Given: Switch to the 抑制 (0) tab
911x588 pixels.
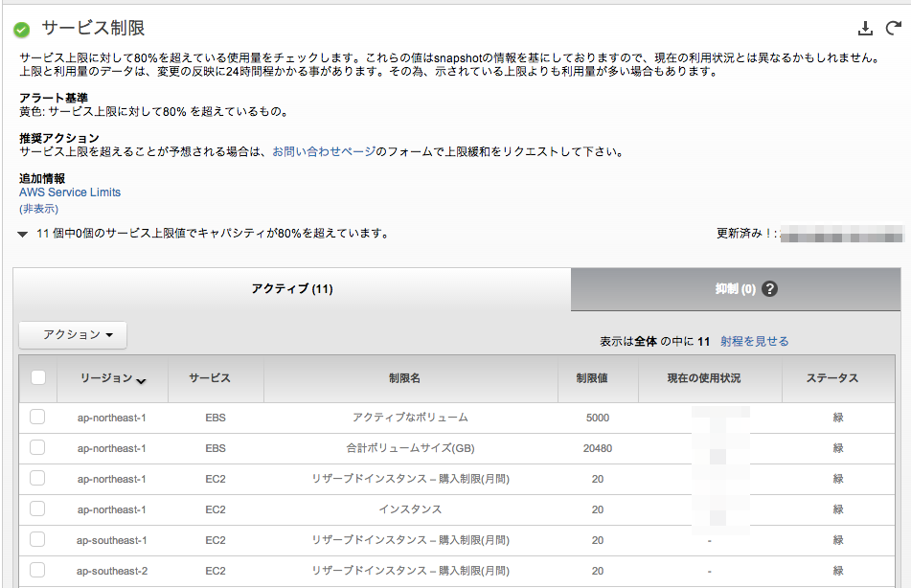Looking at the screenshot, I should [736, 289].
